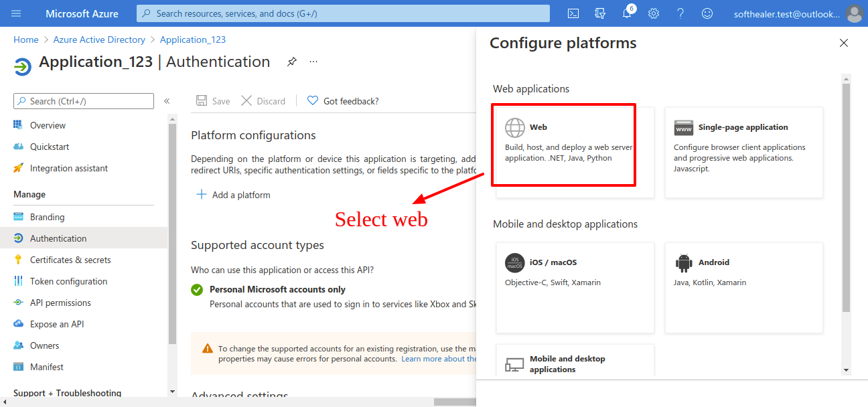Screen dimensions: 868x407
Task: Click the Web globe icon
Action: [x=515, y=127]
